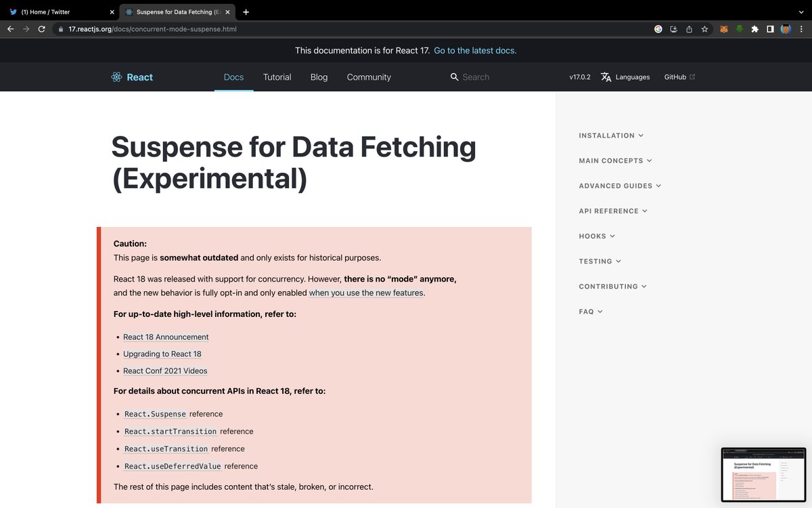Click the Google icon in the address bar

click(658, 29)
